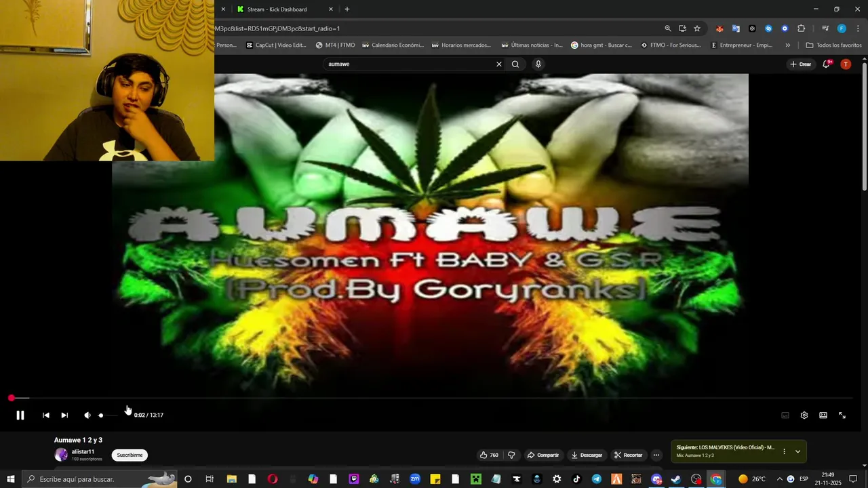868x488 pixels.
Task: Click the Descargar download button
Action: [587, 455]
